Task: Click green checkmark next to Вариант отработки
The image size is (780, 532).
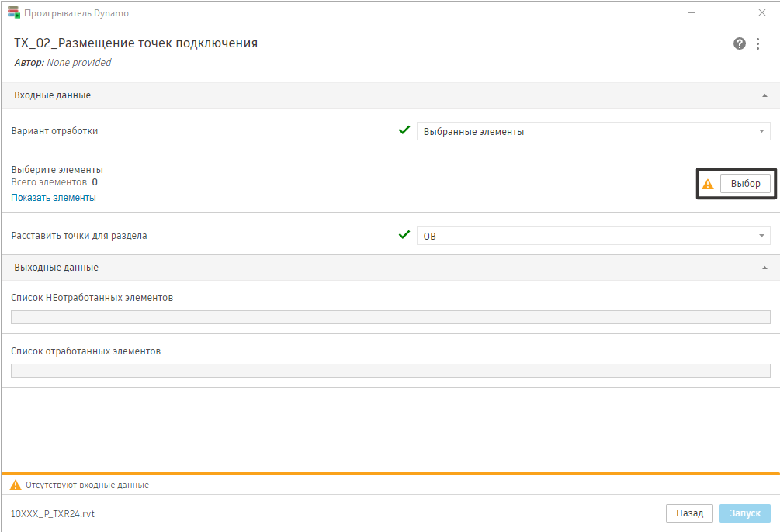Action: [x=404, y=130]
